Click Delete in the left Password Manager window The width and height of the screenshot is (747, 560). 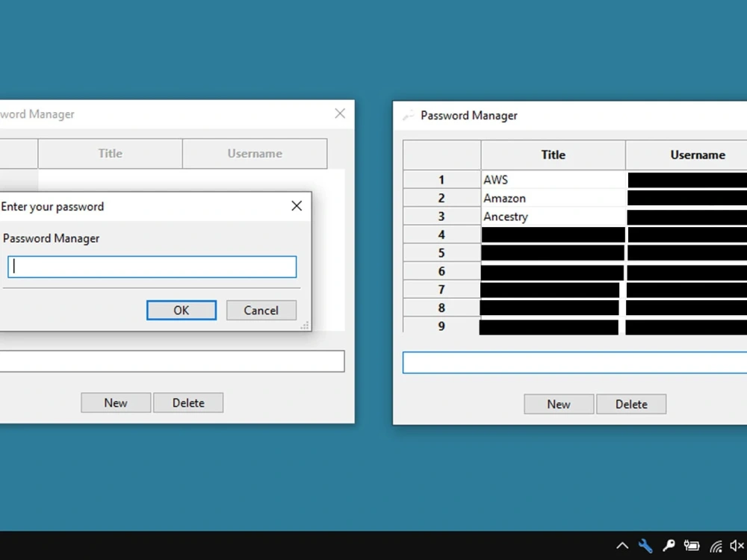188,403
